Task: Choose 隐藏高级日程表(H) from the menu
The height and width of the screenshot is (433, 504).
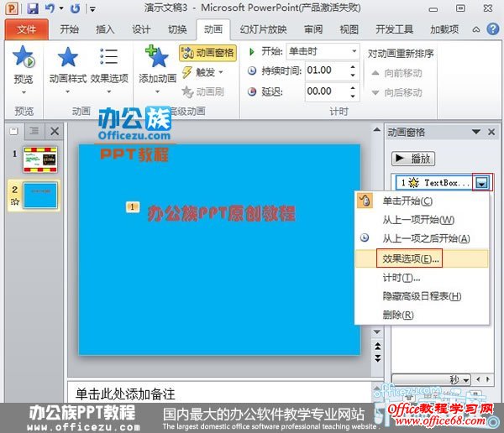Action: (422, 296)
